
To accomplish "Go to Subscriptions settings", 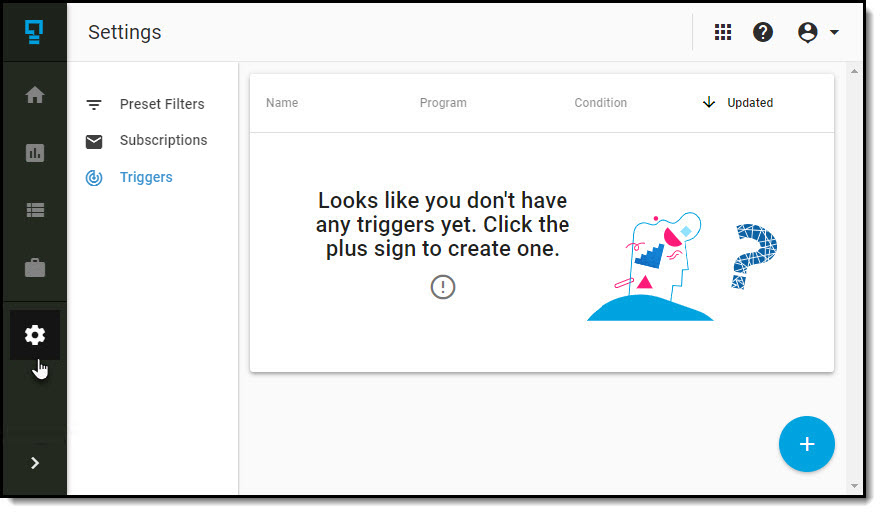I will coord(163,140).
